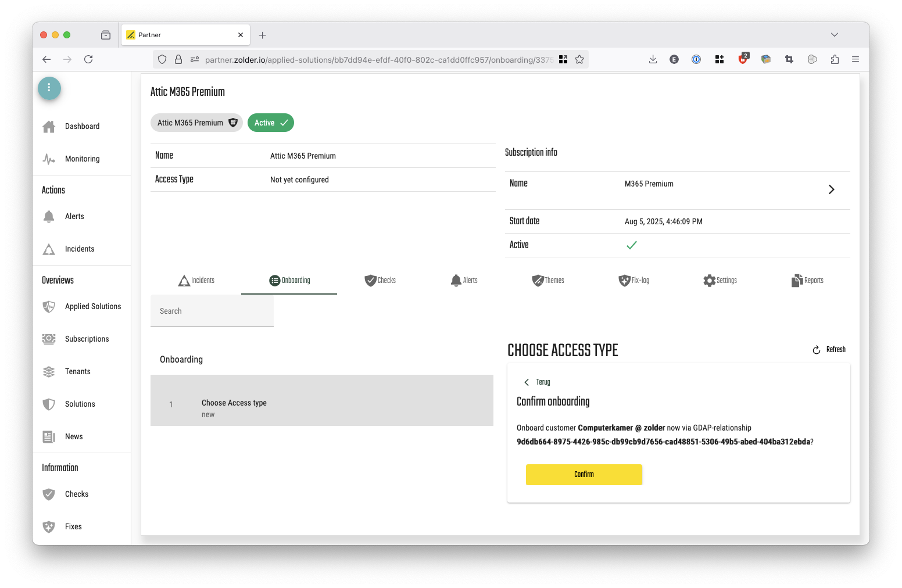The image size is (902, 588).
Task: Bookmark page with star icon
Action: point(579,59)
